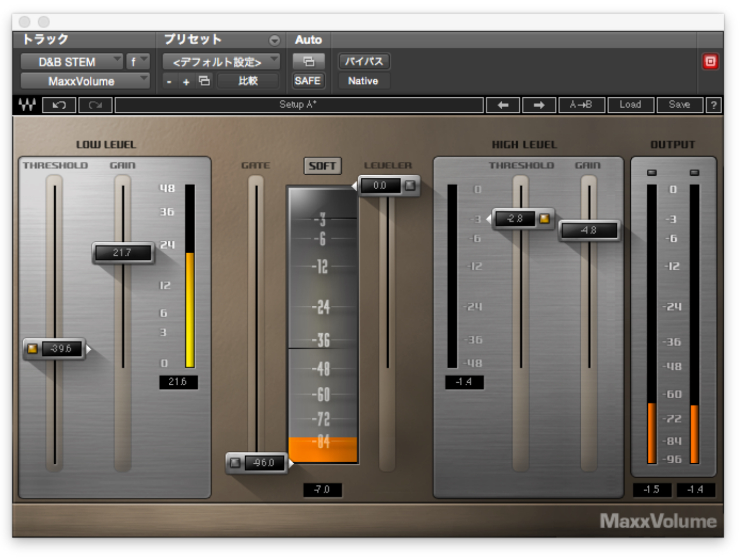The height and width of the screenshot is (560, 742).
Task: Click the Waves logo icon
Action: pyautogui.click(x=27, y=105)
